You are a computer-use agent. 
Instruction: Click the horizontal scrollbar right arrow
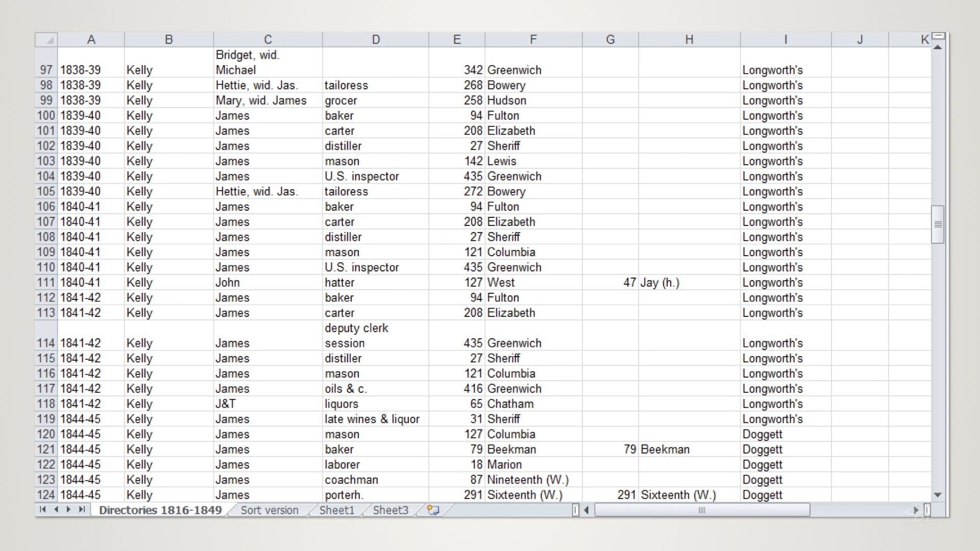(x=915, y=510)
